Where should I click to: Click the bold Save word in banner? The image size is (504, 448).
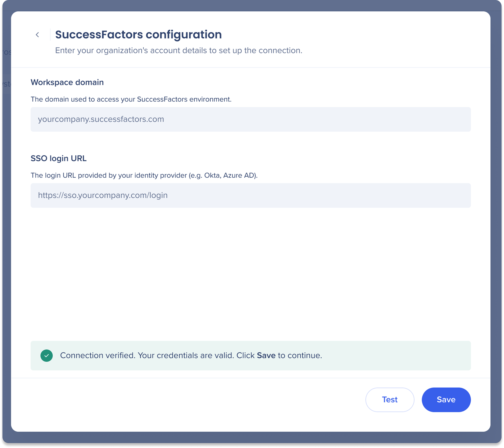coord(266,355)
